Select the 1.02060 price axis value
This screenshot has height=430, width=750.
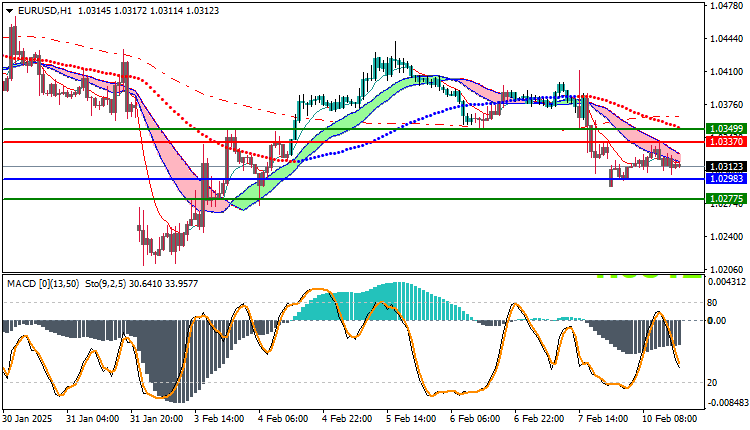coord(727,270)
